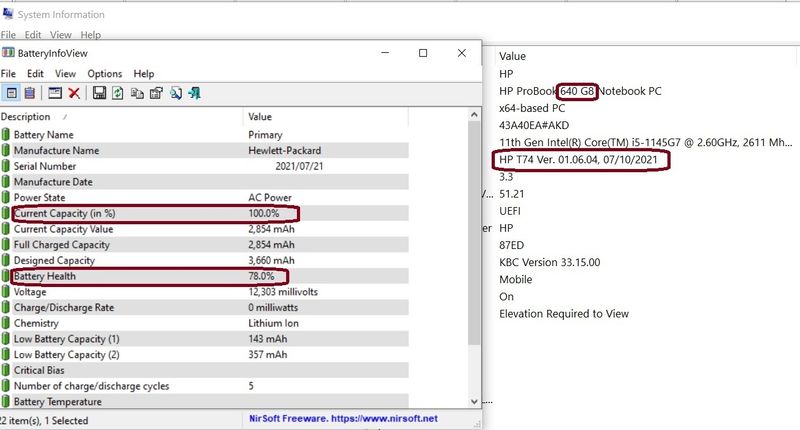Open Edit menu in System Information window
The height and width of the screenshot is (430, 800).
pos(33,35)
